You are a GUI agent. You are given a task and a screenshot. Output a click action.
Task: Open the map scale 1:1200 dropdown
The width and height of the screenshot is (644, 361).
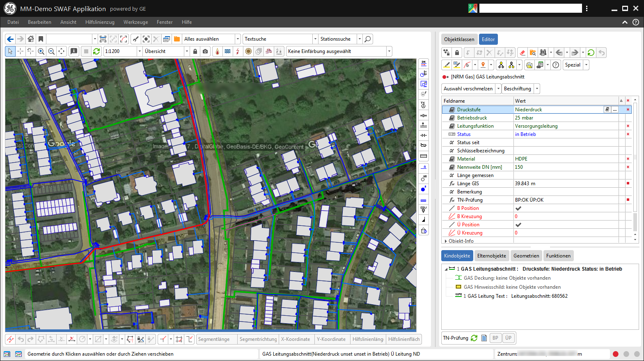[x=140, y=51]
